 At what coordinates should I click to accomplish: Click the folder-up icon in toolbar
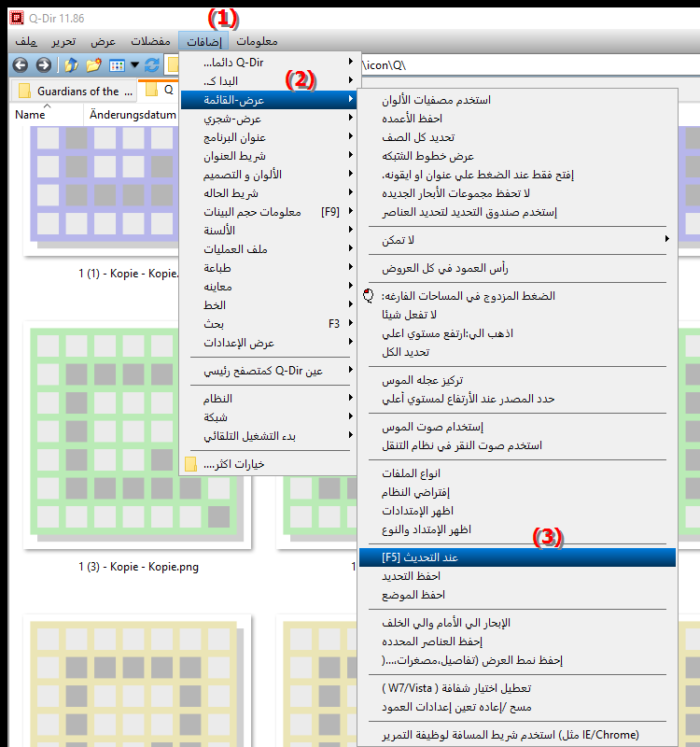click(72, 64)
